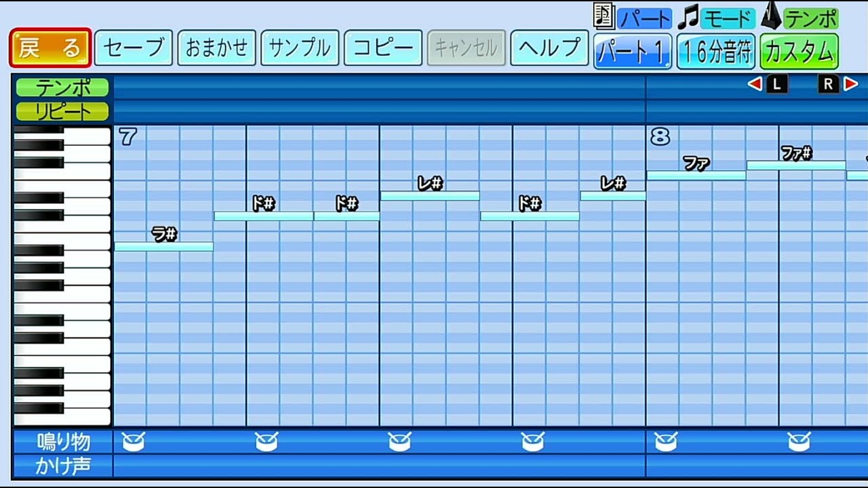Click the white piano key aligned with ファ note
The image size is (868, 488).
click(x=87, y=173)
